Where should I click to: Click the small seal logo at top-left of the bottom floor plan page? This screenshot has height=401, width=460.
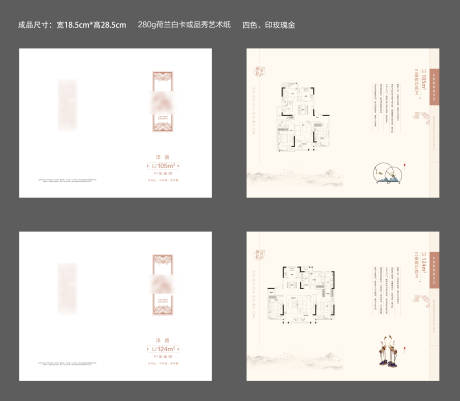pyautogui.click(x=260, y=254)
